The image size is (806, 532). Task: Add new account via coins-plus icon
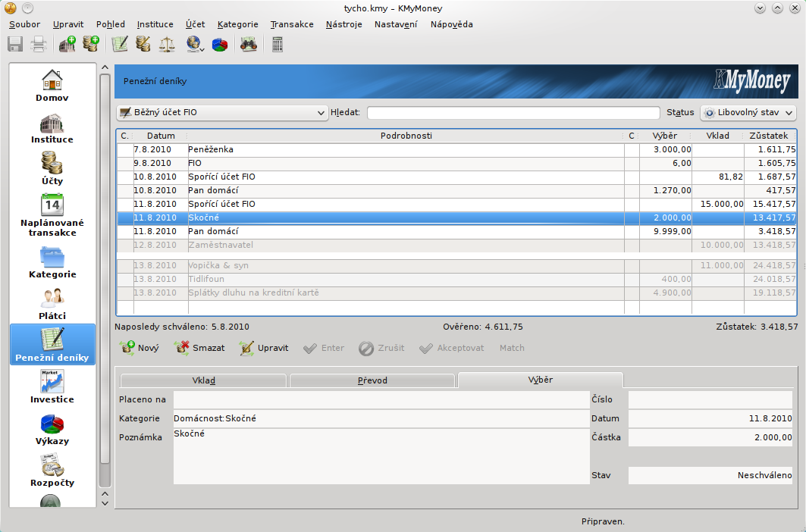[91, 45]
